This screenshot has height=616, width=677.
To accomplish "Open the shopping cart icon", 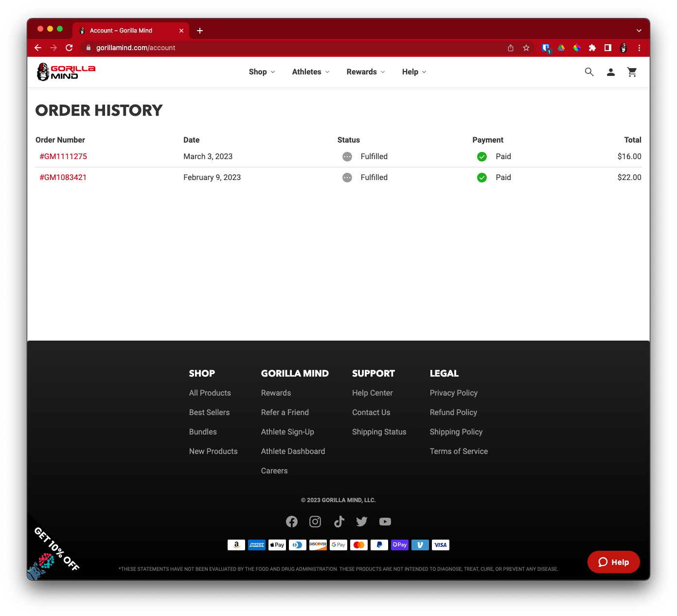I will [632, 72].
